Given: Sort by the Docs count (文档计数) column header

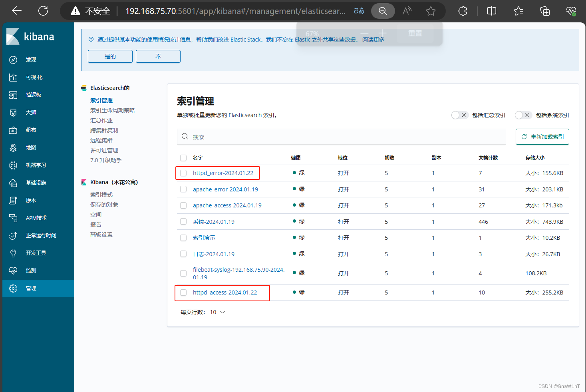Looking at the screenshot, I should click(x=488, y=158).
